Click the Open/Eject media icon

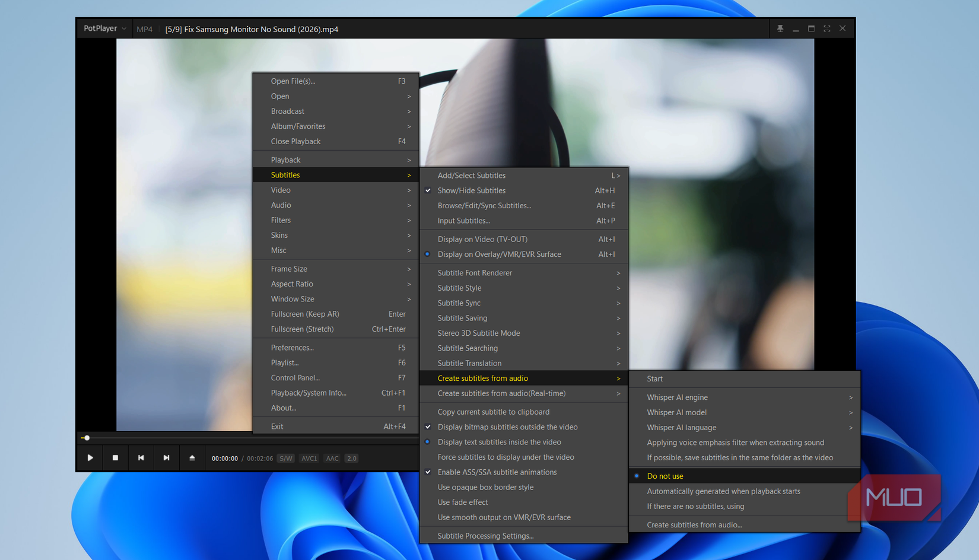coord(192,457)
